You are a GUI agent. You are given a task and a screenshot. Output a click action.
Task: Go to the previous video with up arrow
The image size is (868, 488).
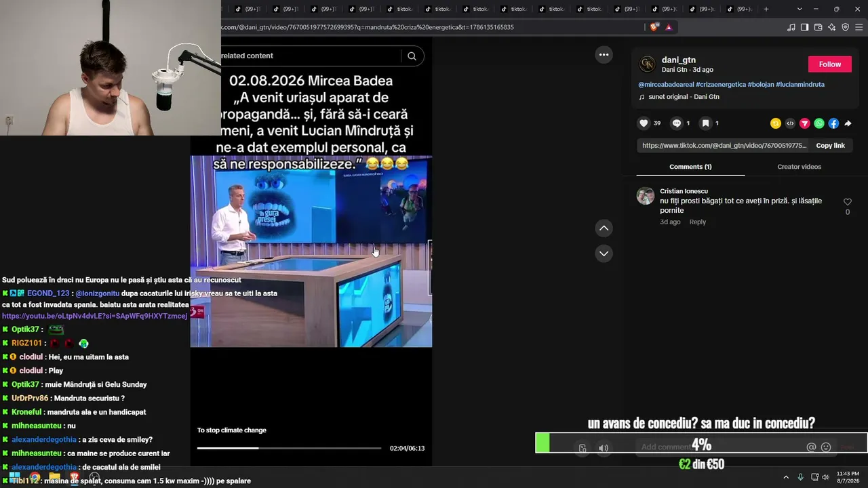click(604, 228)
